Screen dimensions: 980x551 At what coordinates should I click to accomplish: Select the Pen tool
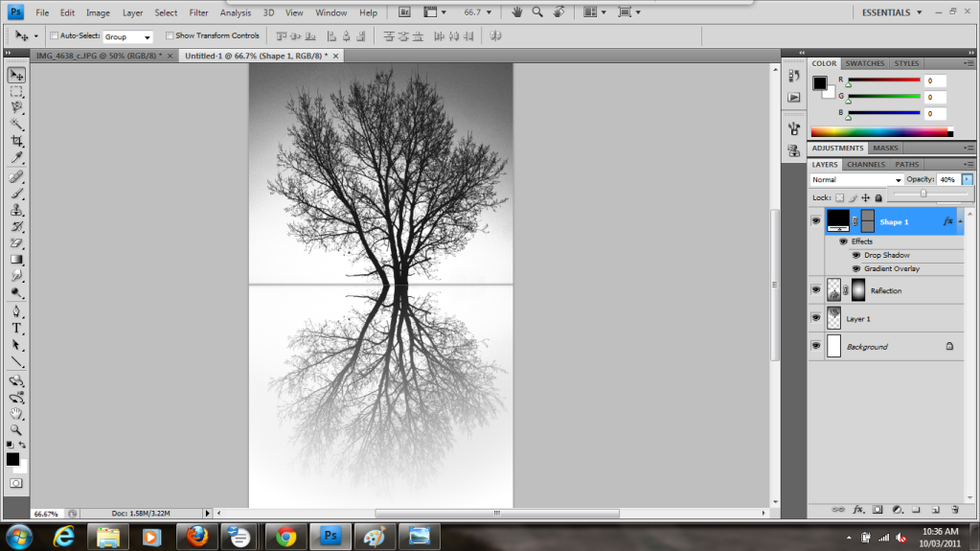point(16,311)
